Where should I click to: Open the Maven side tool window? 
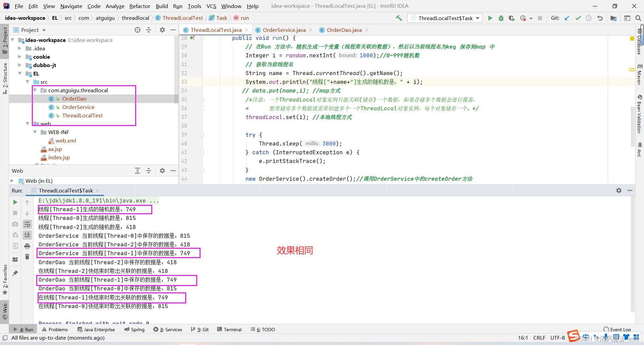(x=640, y=74)
